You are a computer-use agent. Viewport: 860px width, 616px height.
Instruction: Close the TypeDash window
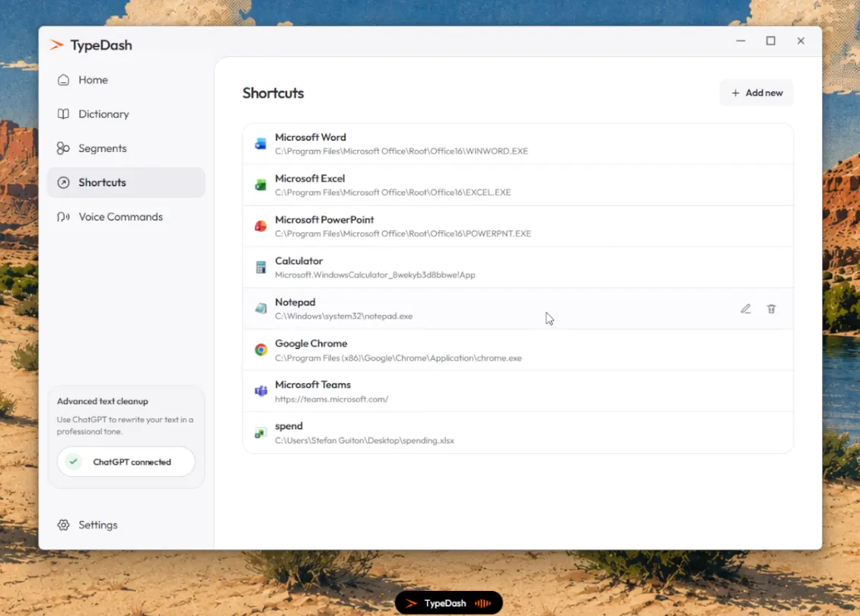[801, 40]
